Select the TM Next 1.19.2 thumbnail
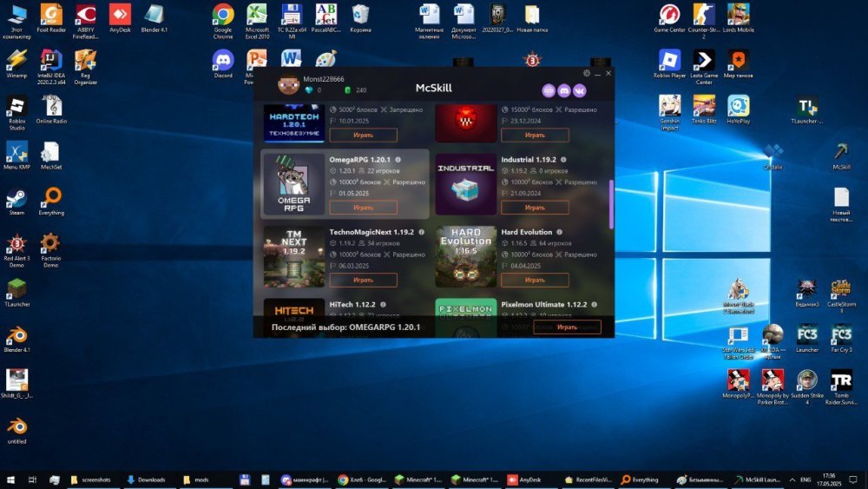This screenshot has height=489, width=868. click(294, 256)
